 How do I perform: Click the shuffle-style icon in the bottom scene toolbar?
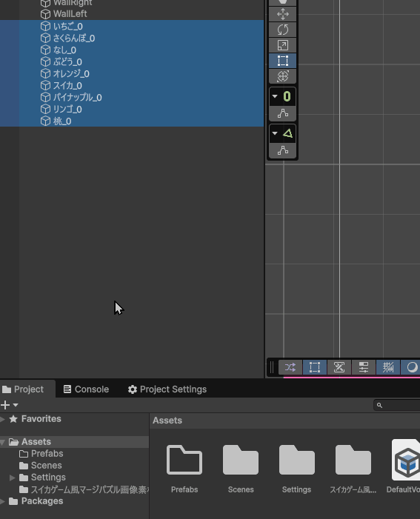tap(290, 367)
